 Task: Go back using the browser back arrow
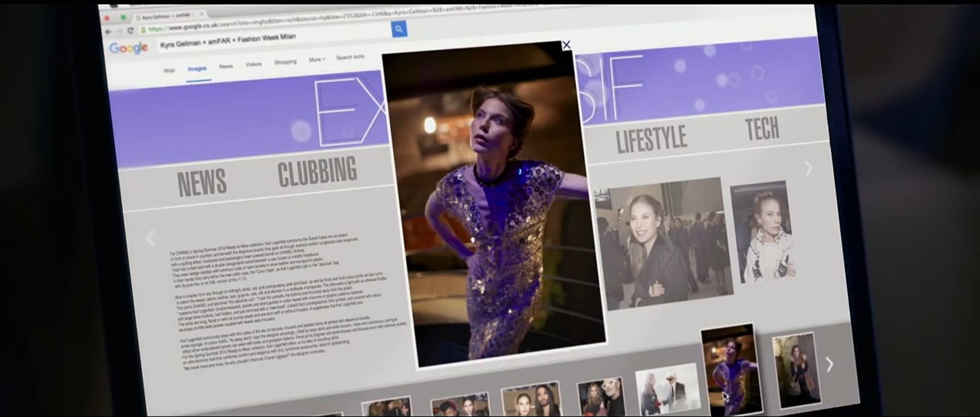[108, 31]
